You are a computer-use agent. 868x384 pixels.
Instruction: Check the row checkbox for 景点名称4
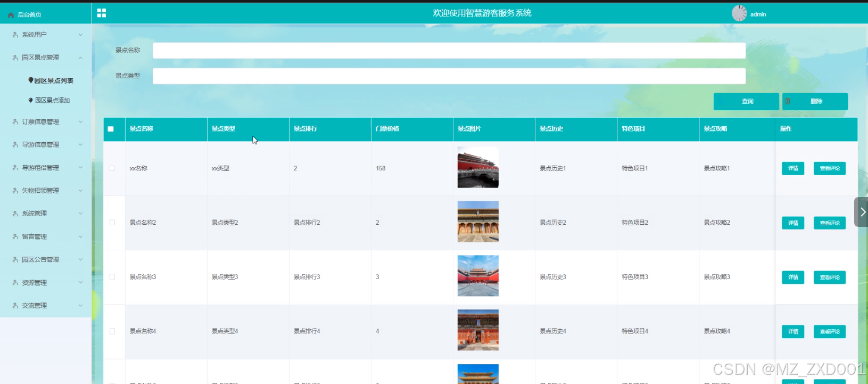tap(112, 331)
